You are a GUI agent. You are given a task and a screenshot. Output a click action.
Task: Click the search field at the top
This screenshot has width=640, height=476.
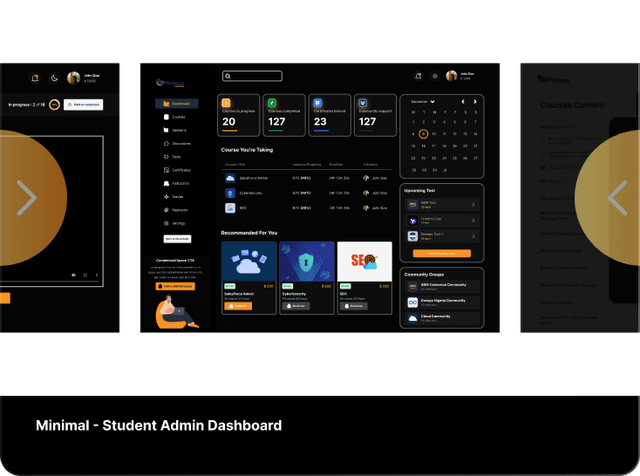[x=252, y=76]
